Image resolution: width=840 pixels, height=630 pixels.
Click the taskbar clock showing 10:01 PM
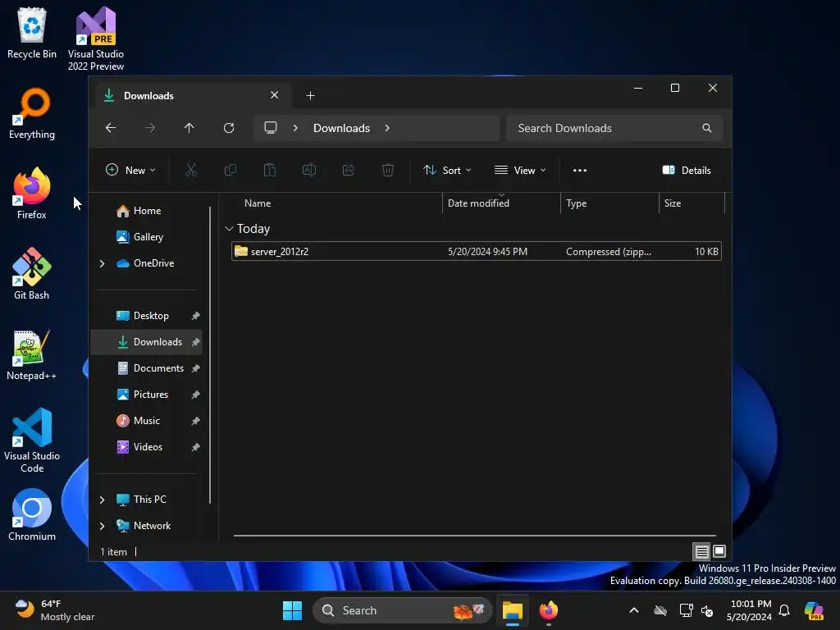coord(749,610)
